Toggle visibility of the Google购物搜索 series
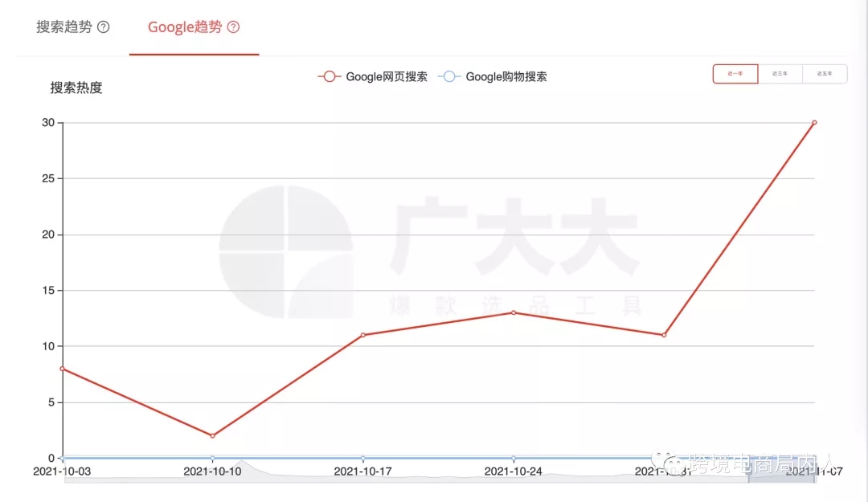Image resolution: width=868 pixels, height=502 pixels. tap(502, 76)
